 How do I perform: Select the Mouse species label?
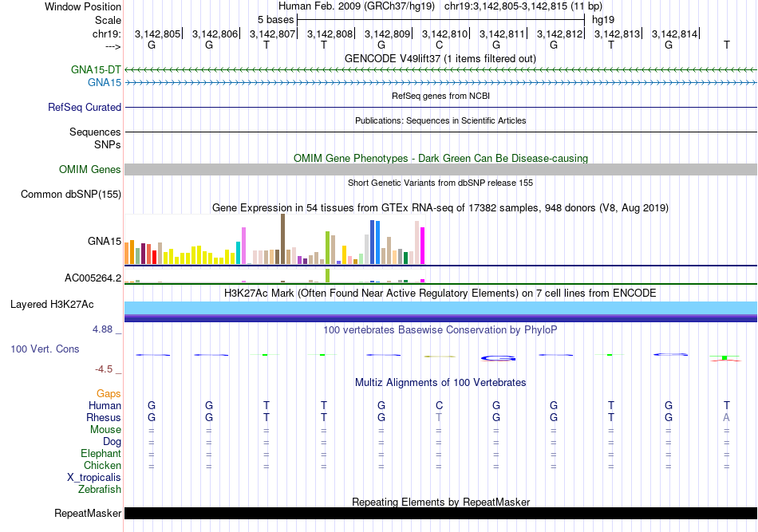(106, 430)
